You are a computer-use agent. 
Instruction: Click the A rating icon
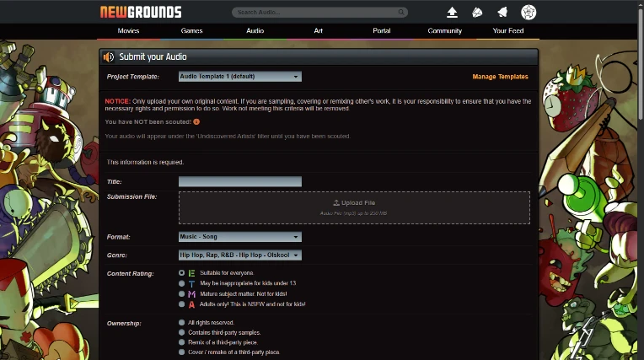tap(191, 304)
